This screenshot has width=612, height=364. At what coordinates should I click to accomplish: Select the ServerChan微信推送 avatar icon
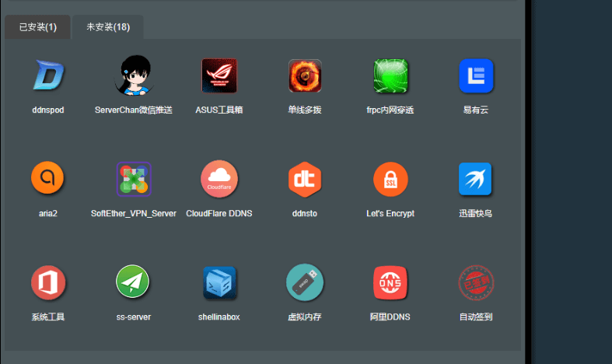pos(134,75)
